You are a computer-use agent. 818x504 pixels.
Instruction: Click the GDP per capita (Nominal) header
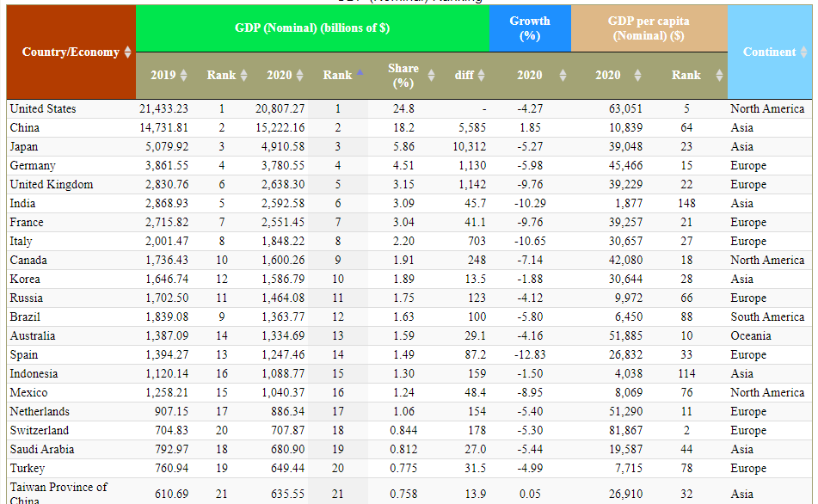pyautogui.click(x=649, y=28)
